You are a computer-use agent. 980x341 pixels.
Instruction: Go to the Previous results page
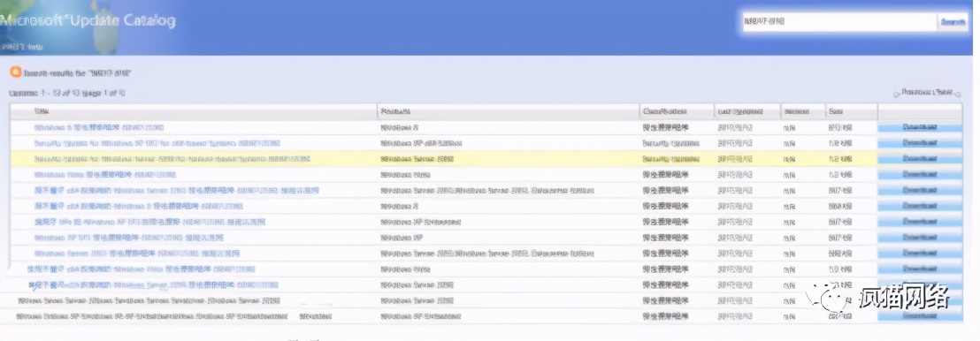tap(916, 93)
